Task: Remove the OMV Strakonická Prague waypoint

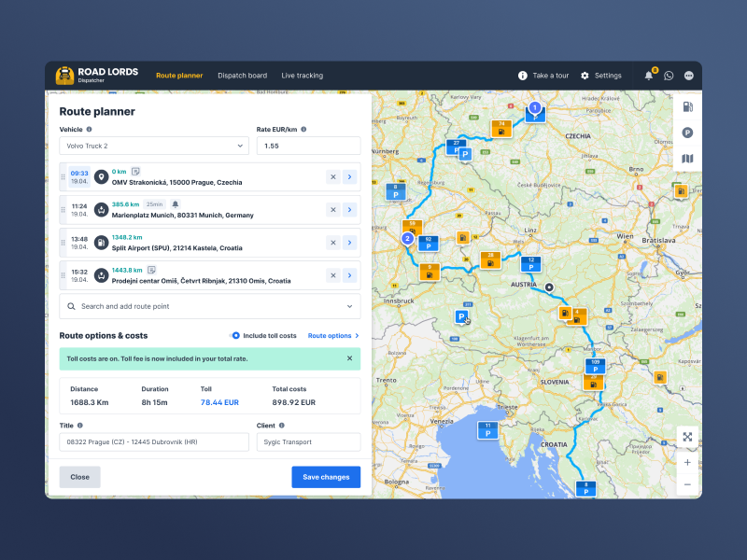Action: click(x=333, y=176)
